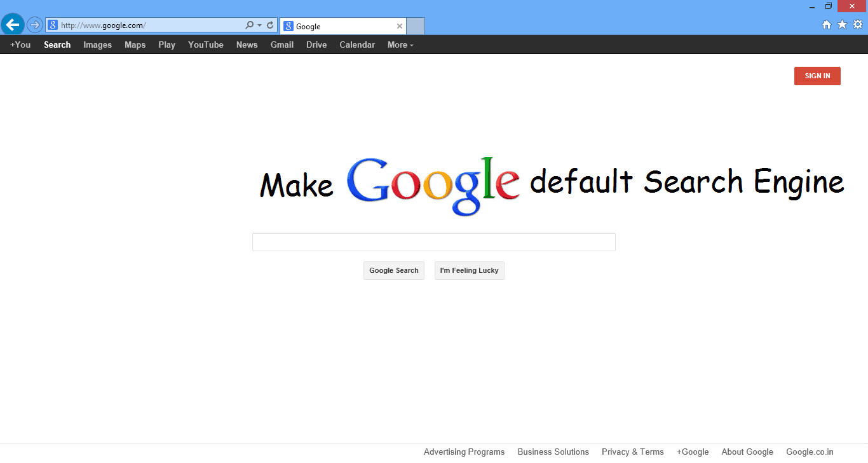
Task: Click the Google Search button
Action: pos(394,270)
